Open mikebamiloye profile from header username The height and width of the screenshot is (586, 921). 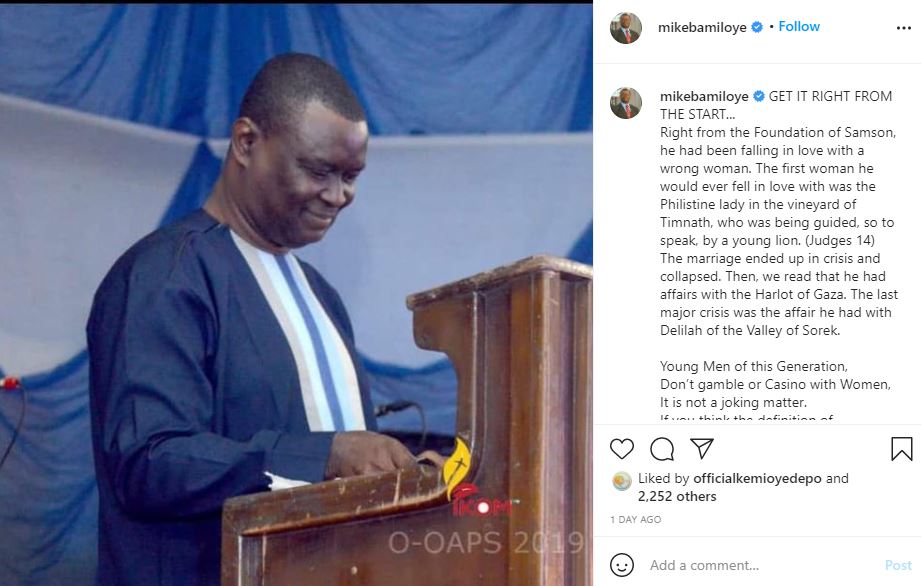(702, 27)
